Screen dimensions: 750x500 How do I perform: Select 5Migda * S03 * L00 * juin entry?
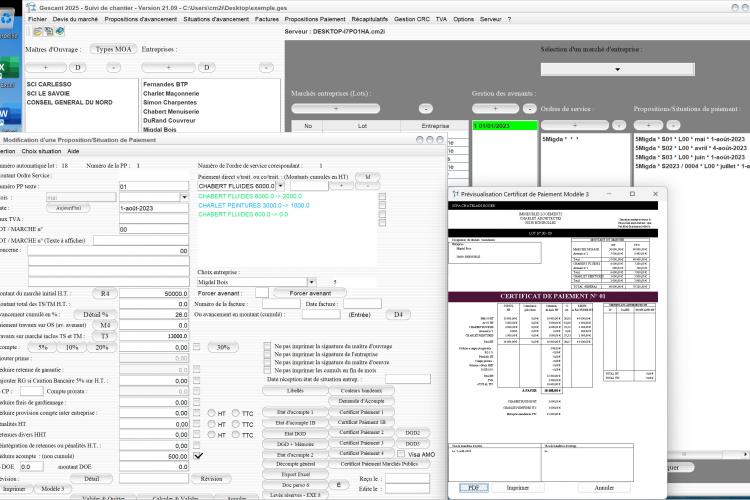click(690, 157)
